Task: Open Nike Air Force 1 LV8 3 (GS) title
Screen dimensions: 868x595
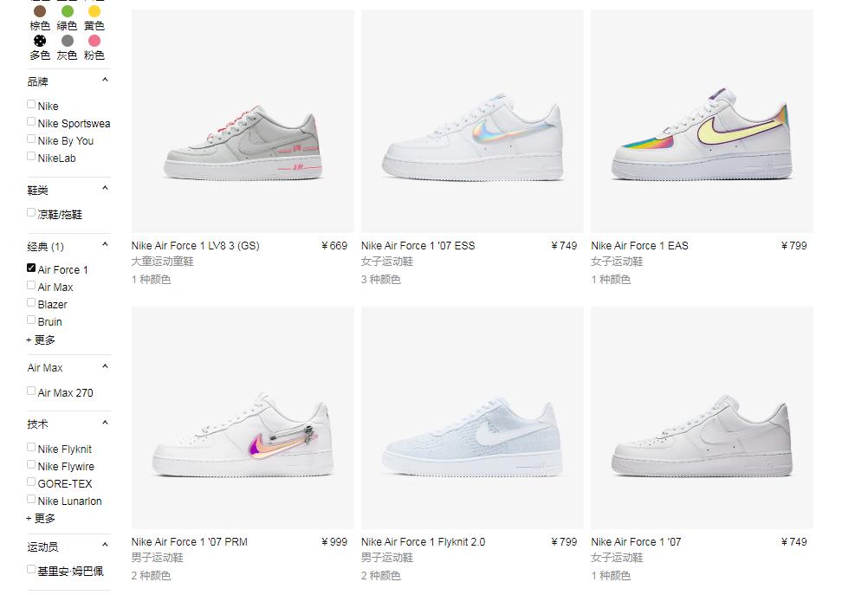Action: pyautogui.click(x=196, y=246)
